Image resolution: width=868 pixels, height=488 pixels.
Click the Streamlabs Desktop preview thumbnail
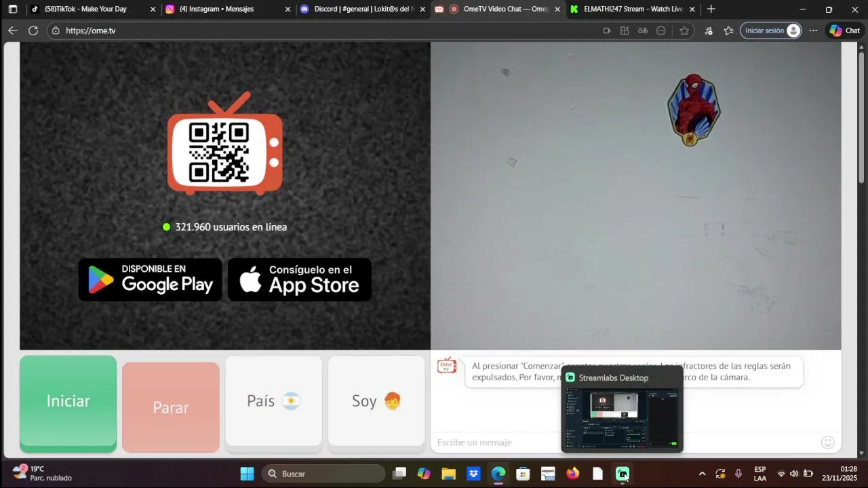(622, 418)
